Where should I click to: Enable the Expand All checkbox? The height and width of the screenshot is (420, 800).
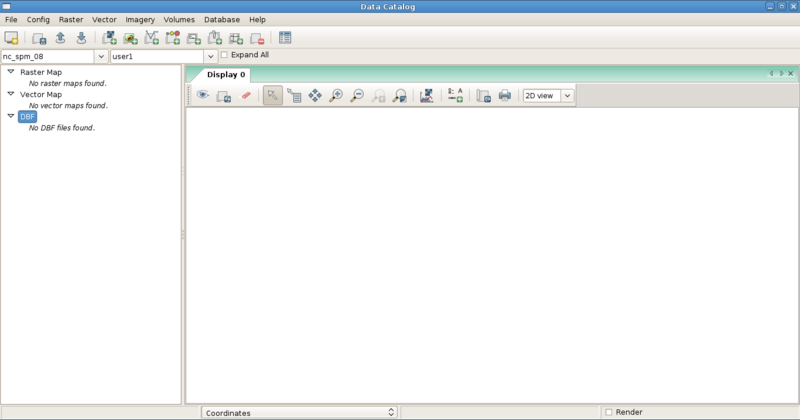click(x=224, y=55)
